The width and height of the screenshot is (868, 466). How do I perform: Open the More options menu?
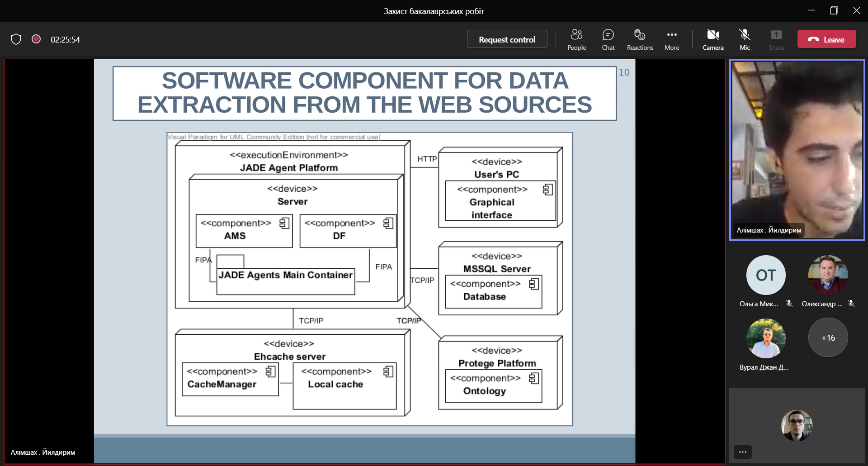click(x=672, y=40)
